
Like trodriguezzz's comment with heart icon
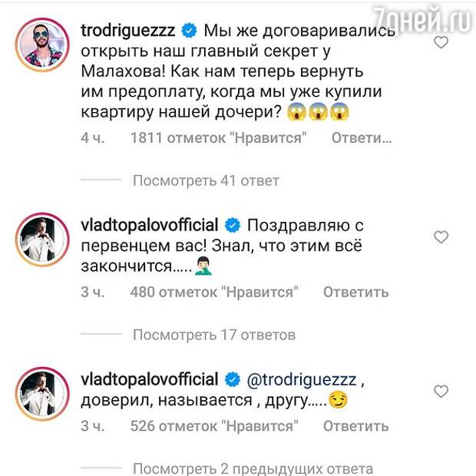441,42
